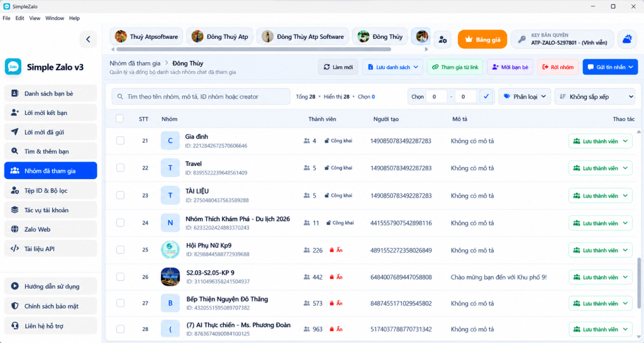Viewport: 644px width, 343px height.
Task: Open Hướng dẫn sử dụng guide
Action: [x=50, y=286]
